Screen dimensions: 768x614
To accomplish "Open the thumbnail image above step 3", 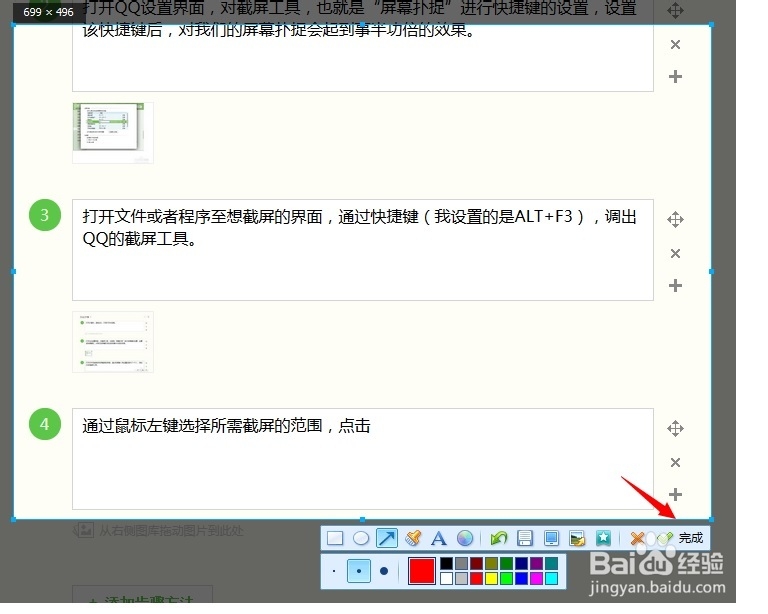I will coord(113,133).
